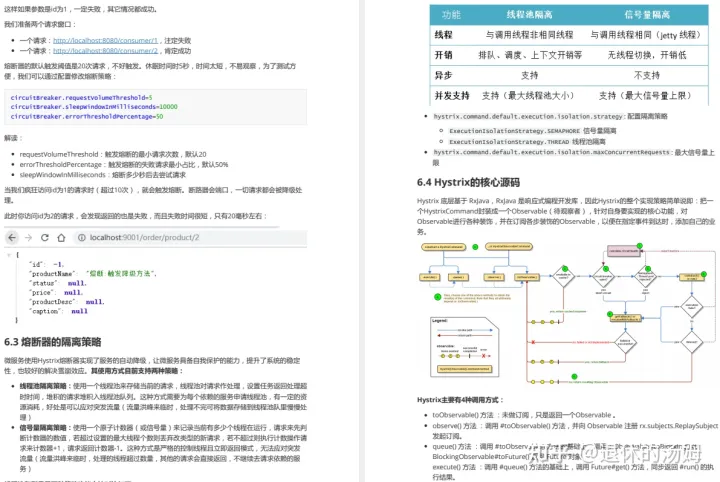720x482 pixels.
Task: Click the toObservable() 方法 bullet
Action: point(524,415)
